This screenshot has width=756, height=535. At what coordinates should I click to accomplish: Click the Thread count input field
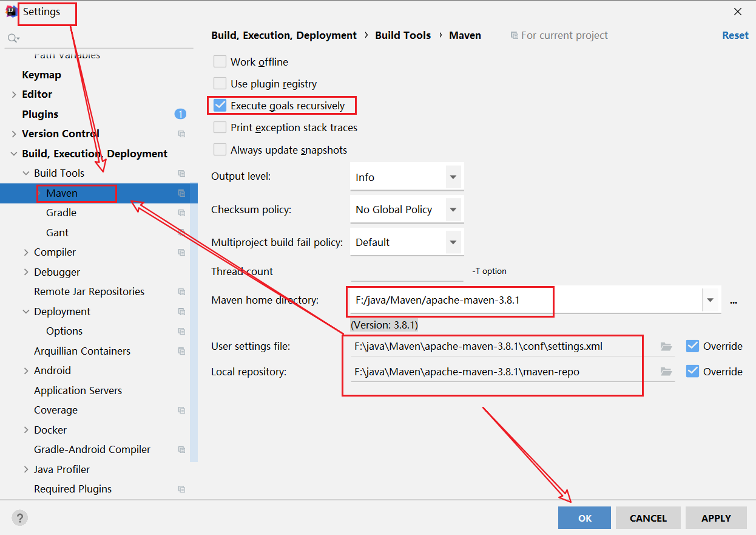pyautogui.click(x=407, y=271)
